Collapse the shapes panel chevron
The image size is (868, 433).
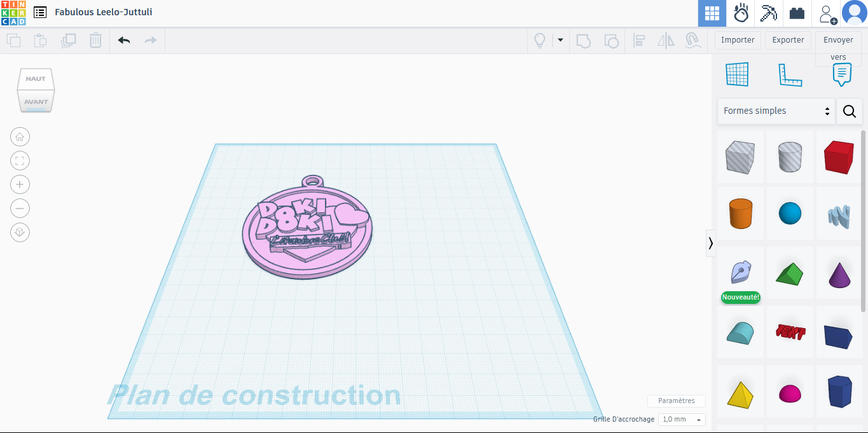(x=710, y=243)
